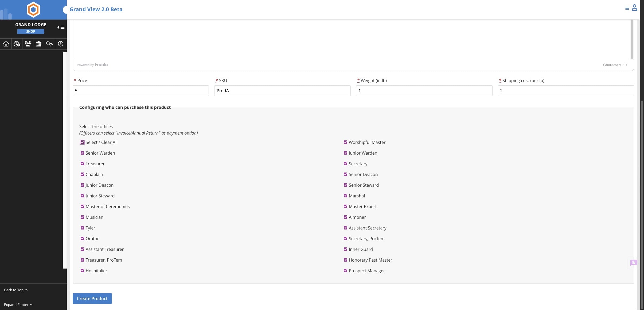Click into the Price input field
Viewport: 644px width, 310px height.
tap(141, 91)
